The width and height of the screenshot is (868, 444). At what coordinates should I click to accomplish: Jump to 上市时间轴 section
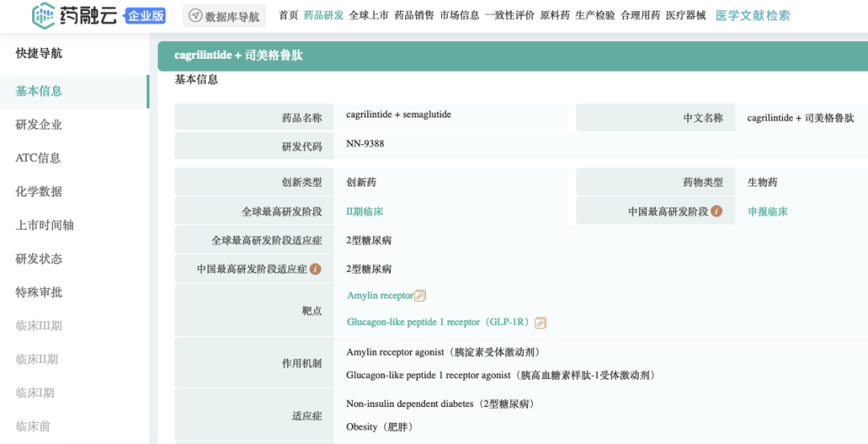(x=45, y=225)
